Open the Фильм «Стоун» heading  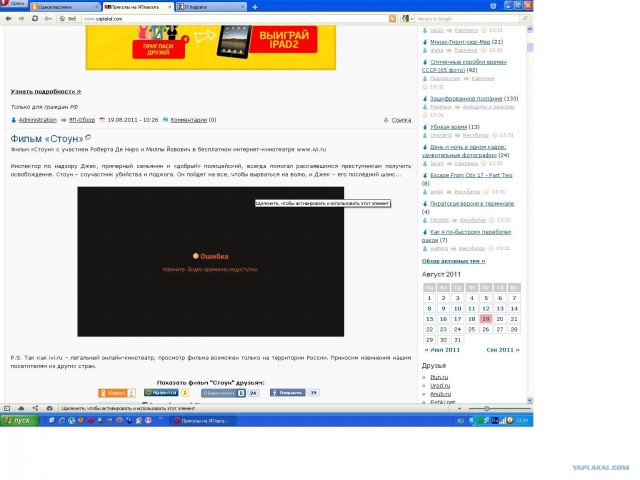47,139
